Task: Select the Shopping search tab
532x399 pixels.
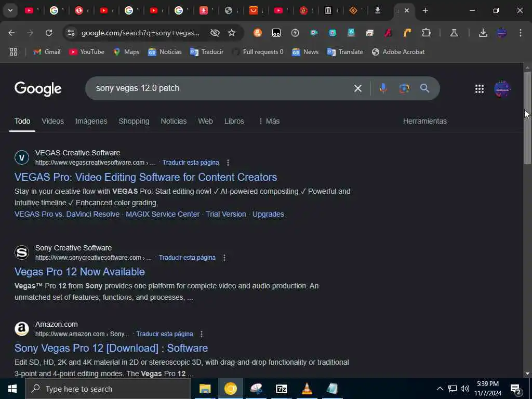Action: coord(134,121)
